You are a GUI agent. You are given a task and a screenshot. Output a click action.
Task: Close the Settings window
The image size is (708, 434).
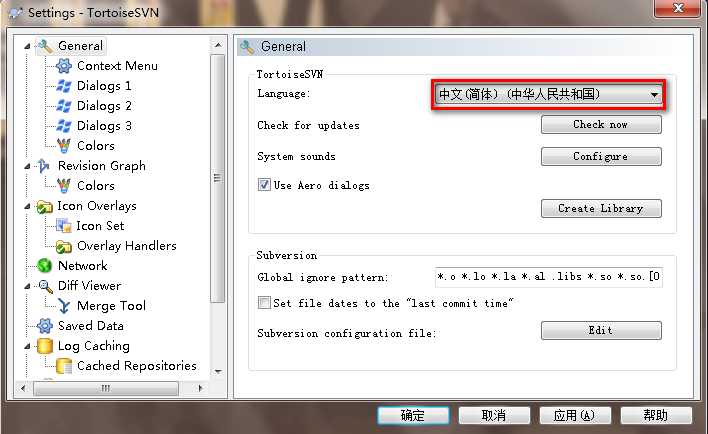pyautogui.click(x=678, y=8)
